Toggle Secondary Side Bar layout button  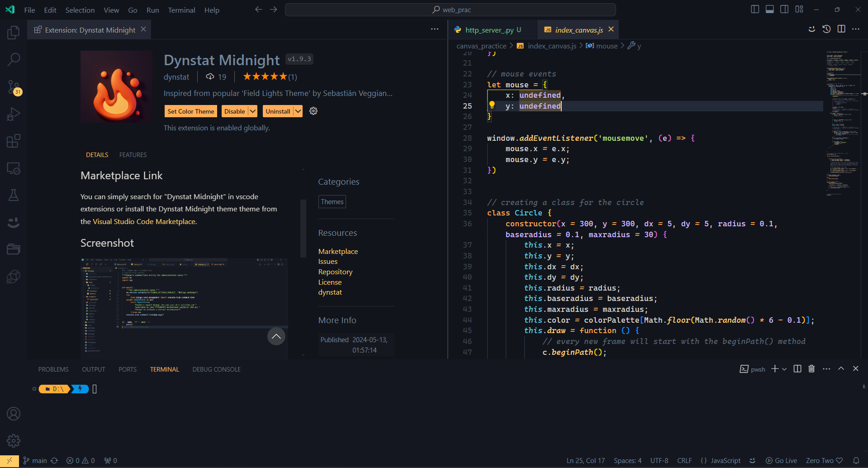[x=784, y=10]
